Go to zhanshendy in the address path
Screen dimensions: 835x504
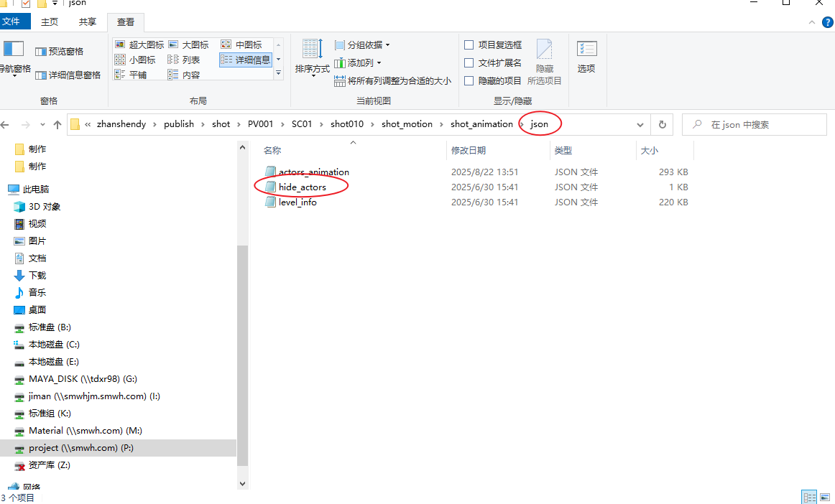[x=121, y=124]
